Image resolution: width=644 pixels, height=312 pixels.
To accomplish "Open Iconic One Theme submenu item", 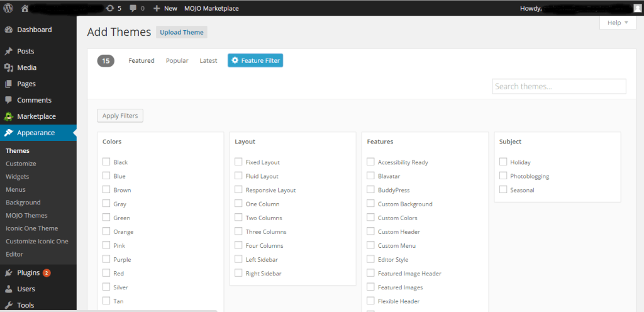I will (31, 228).
